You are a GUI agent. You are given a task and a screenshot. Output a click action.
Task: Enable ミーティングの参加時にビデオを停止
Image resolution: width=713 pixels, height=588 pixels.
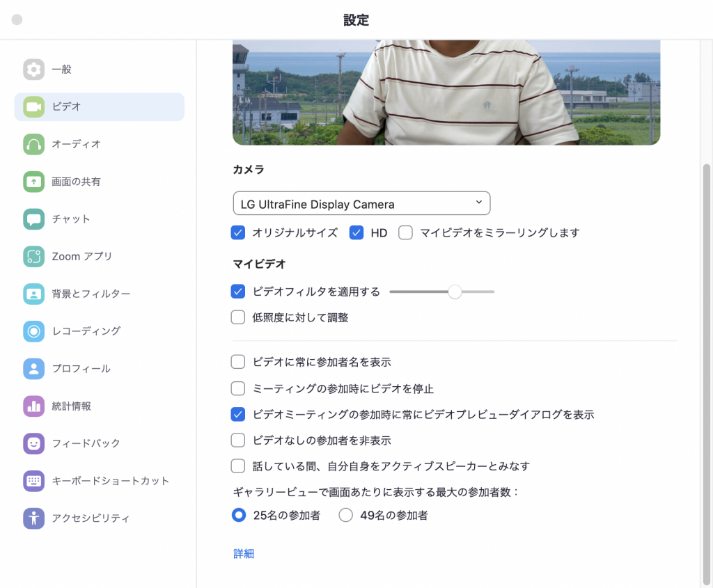(x=238, y=388)
